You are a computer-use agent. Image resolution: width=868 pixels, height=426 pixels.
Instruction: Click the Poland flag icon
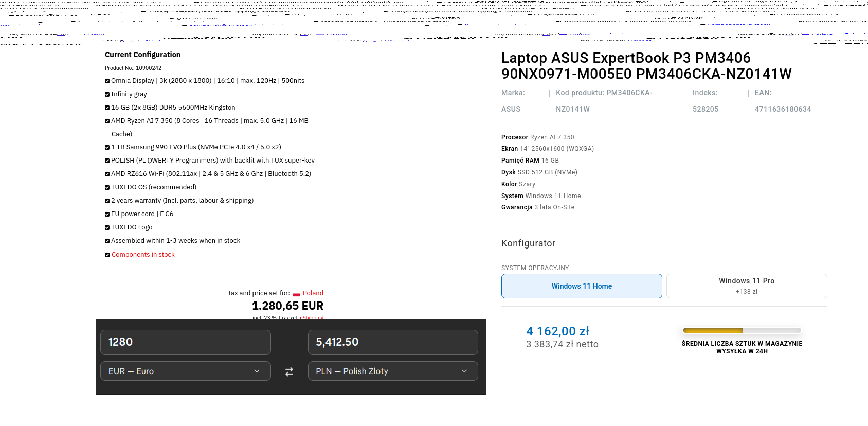click(x=296, y=294)
